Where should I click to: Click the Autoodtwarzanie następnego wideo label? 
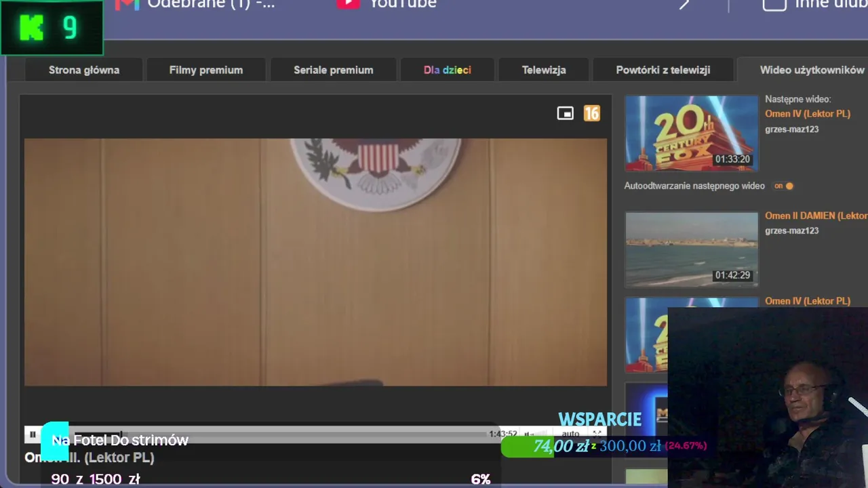694,186
